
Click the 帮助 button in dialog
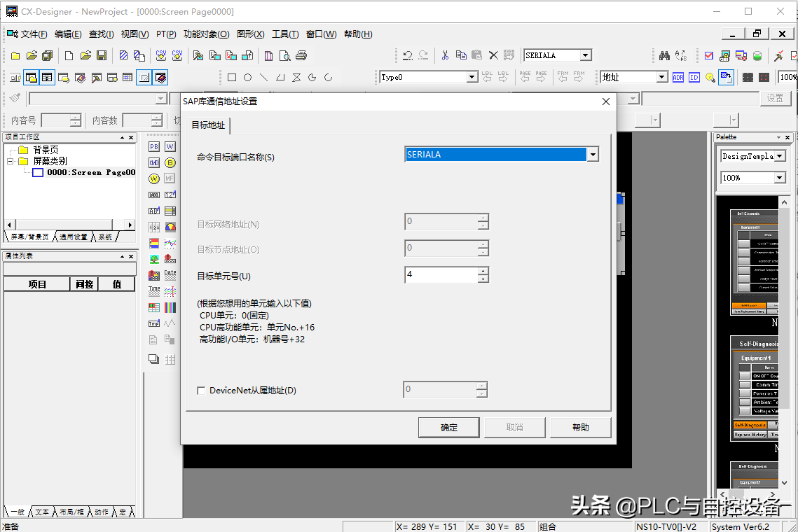tap(581, 427)
